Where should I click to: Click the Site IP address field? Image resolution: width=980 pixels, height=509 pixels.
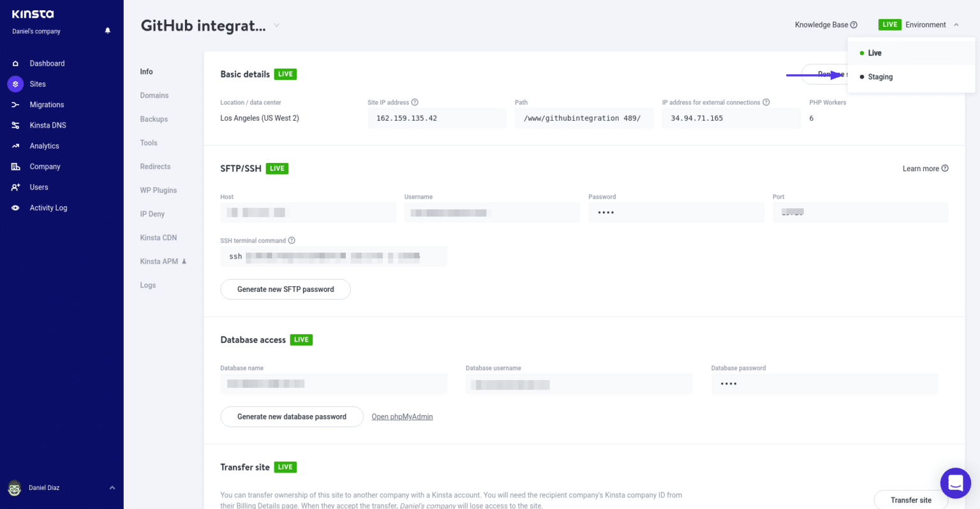[x=436, y=118]
